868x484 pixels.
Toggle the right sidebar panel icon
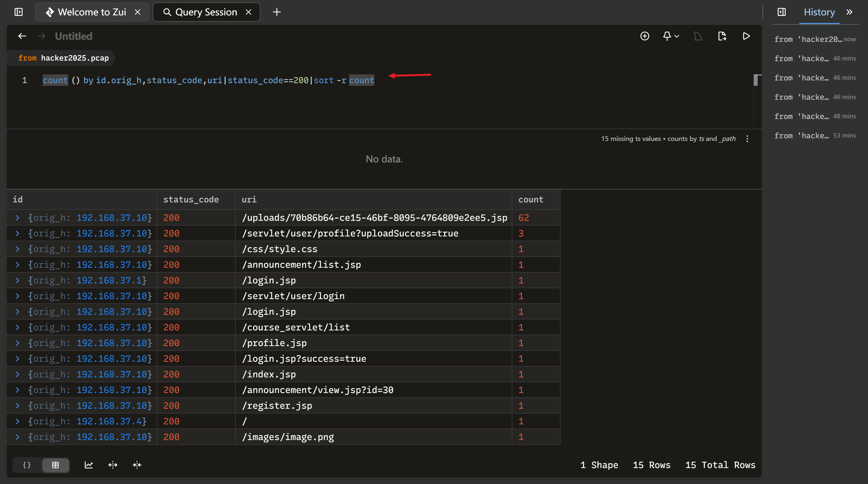click(782, 12)
